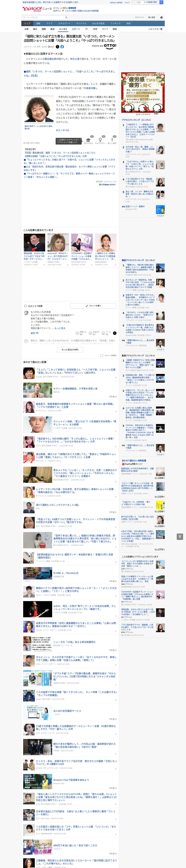The image size is (186, 868).
Task: Click the コメントを書く button
Action: click(x=93, y=306)
